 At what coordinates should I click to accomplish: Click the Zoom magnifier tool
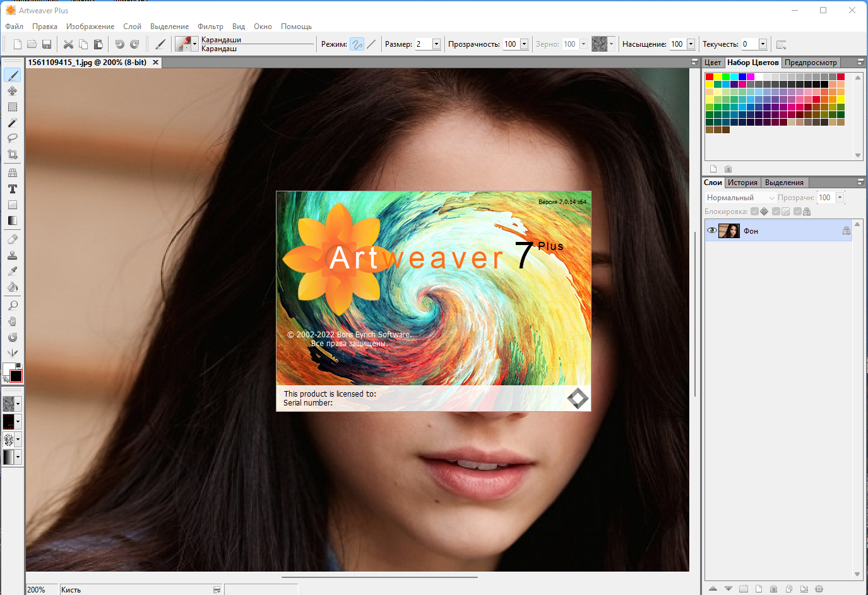click(x=13, y=306)
